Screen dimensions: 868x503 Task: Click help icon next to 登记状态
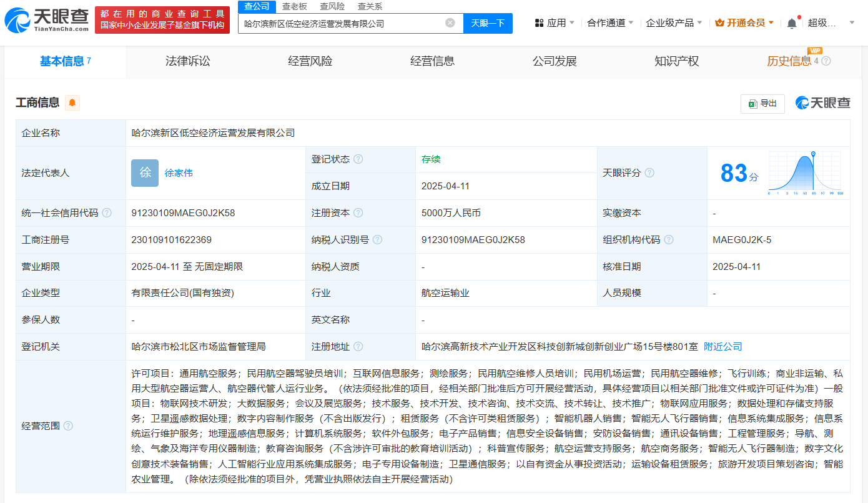358,159
